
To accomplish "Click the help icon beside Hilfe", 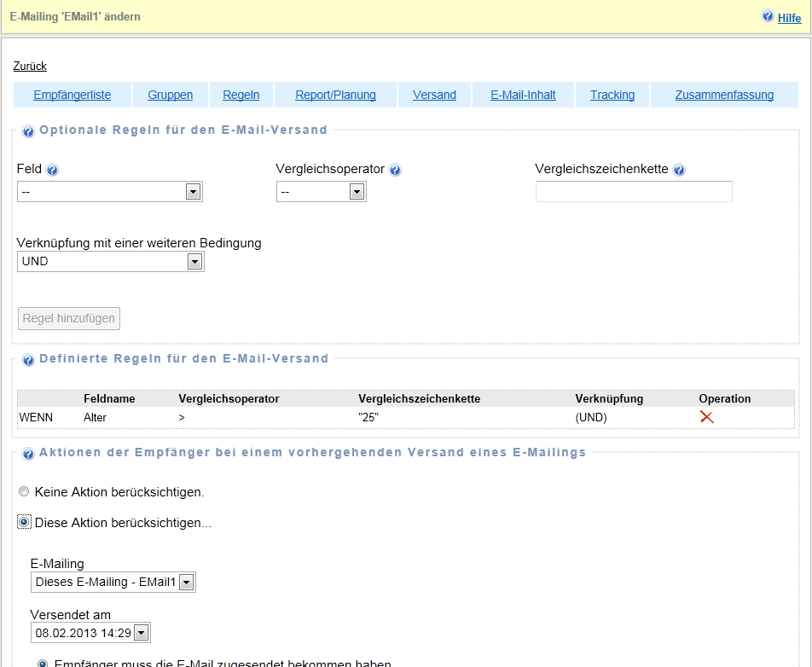I will [768, 17].
